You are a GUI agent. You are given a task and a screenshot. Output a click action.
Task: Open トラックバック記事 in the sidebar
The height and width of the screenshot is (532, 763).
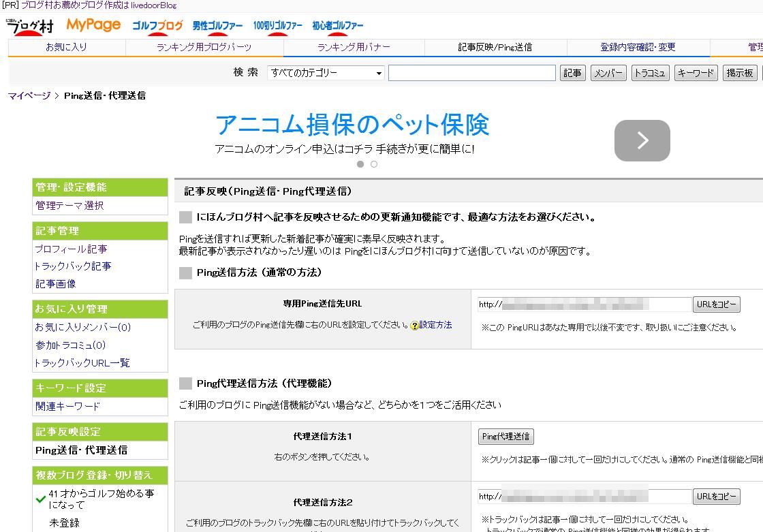(x=73, y=266)
